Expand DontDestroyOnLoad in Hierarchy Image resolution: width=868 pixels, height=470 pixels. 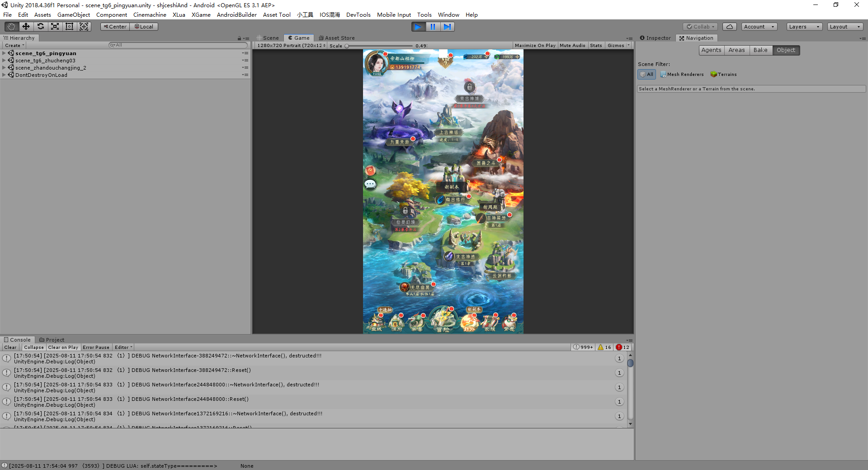tap(4, 75)
